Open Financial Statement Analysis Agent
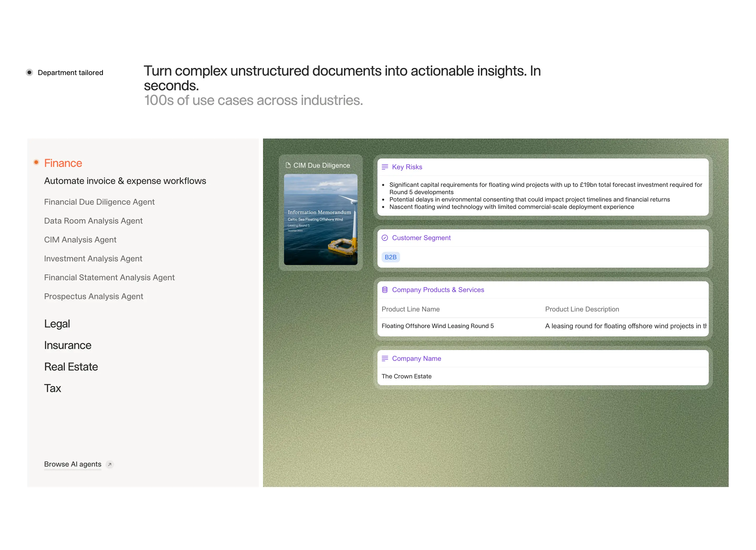 click(109, 278)
